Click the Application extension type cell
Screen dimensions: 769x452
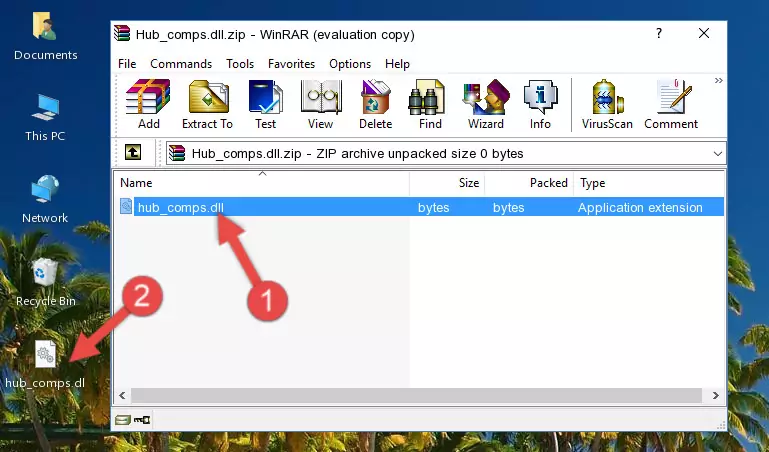[640, 207]
